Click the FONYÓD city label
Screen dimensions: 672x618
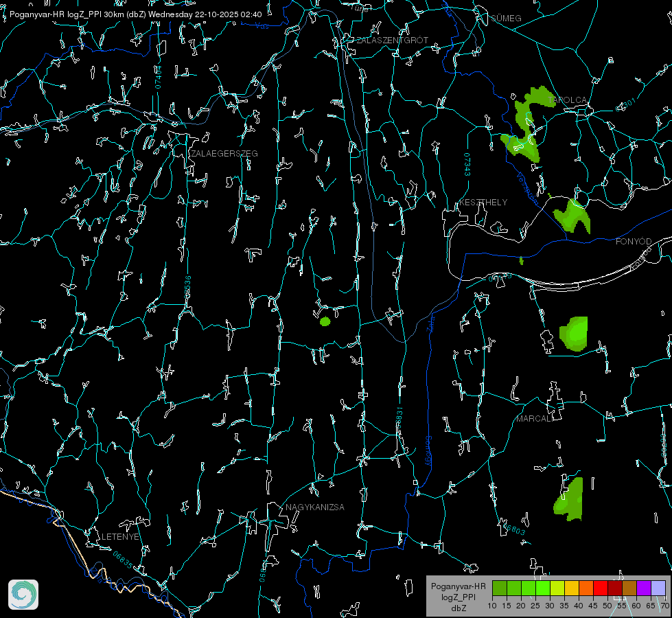click(634, 242)
